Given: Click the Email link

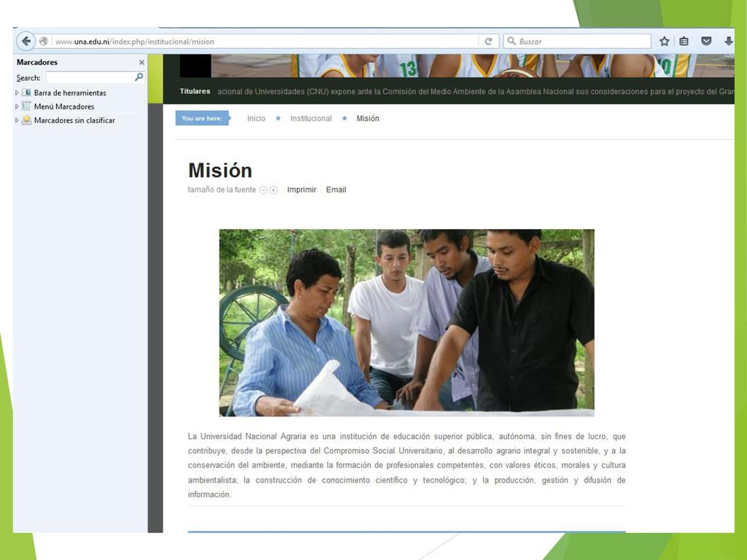Looking at the screenshot, I should pyautogui.click(x=336, y=190).
